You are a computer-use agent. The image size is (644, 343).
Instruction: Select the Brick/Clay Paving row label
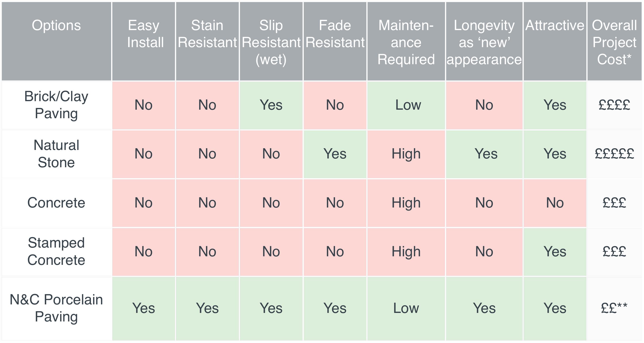click(56, 105)
